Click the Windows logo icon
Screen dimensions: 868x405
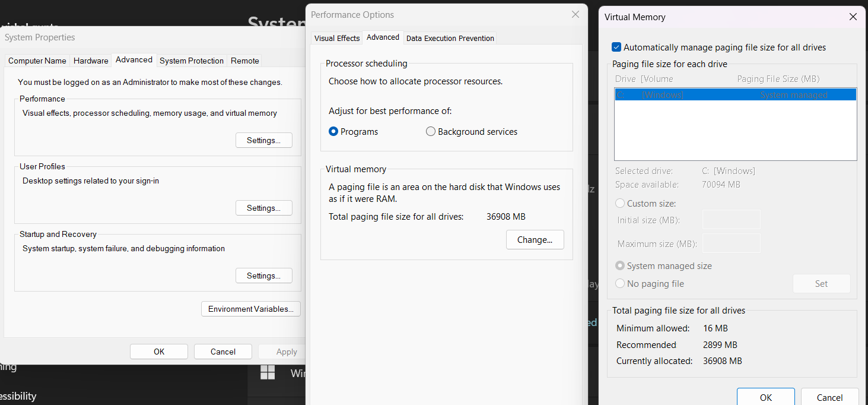click(268, 372)
